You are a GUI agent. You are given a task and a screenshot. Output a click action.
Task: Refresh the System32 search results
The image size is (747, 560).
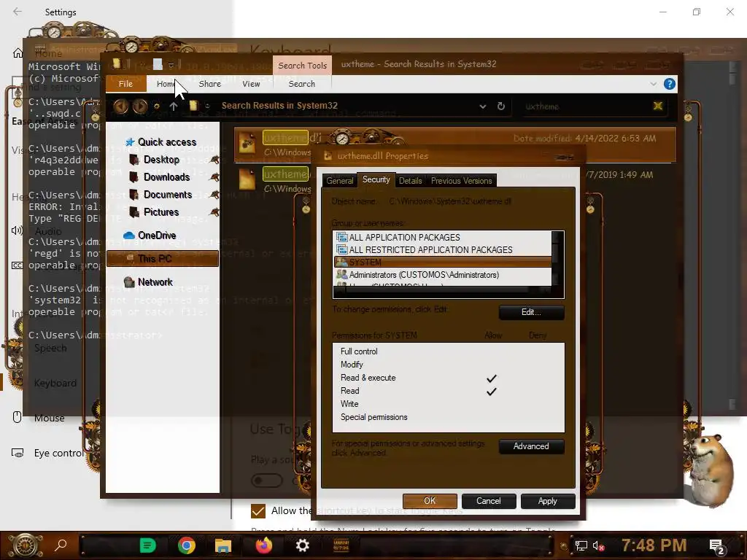pyautogui.click(x=500, y=106)
